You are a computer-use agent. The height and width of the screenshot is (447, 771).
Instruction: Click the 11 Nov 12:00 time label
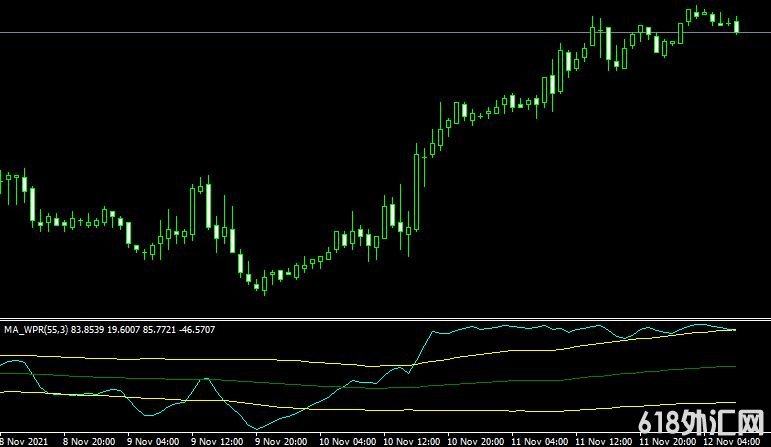tap(603, 441)
